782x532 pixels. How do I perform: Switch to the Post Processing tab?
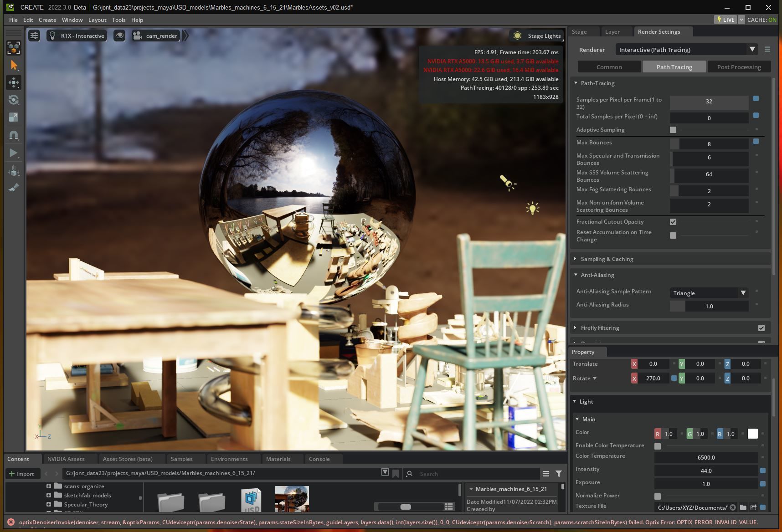pyautogui.click(x=739, y=66)
